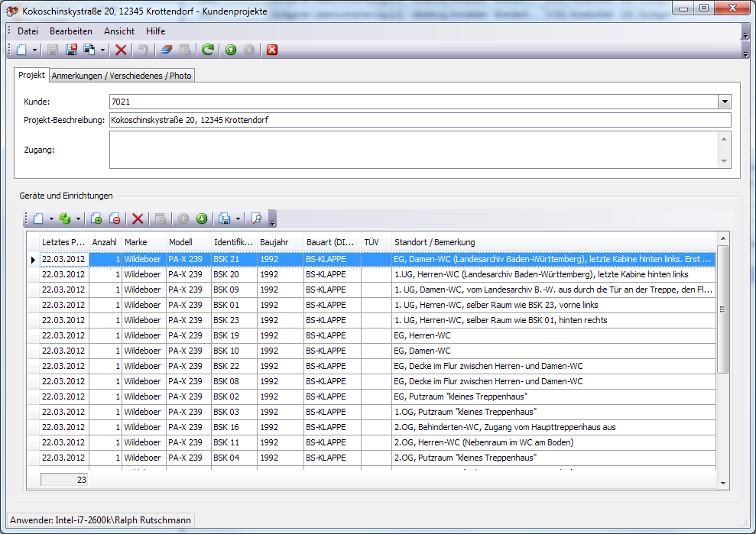Click the '2.OG, Herren-WC (Nebenraum im WC am Boden)' cell
Image resolution: width=756 pixels, height=534 pixels.
[x=553, y=442]
